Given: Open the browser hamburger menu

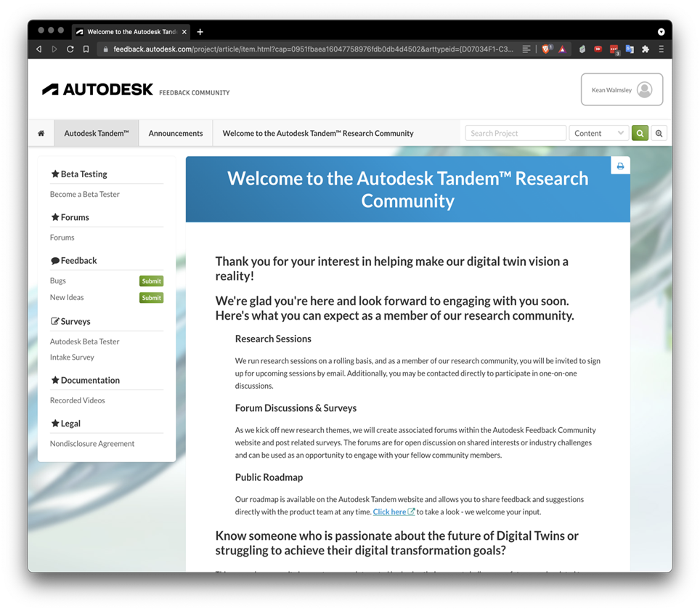Looking at the screenshot, I should pos(661,49).
